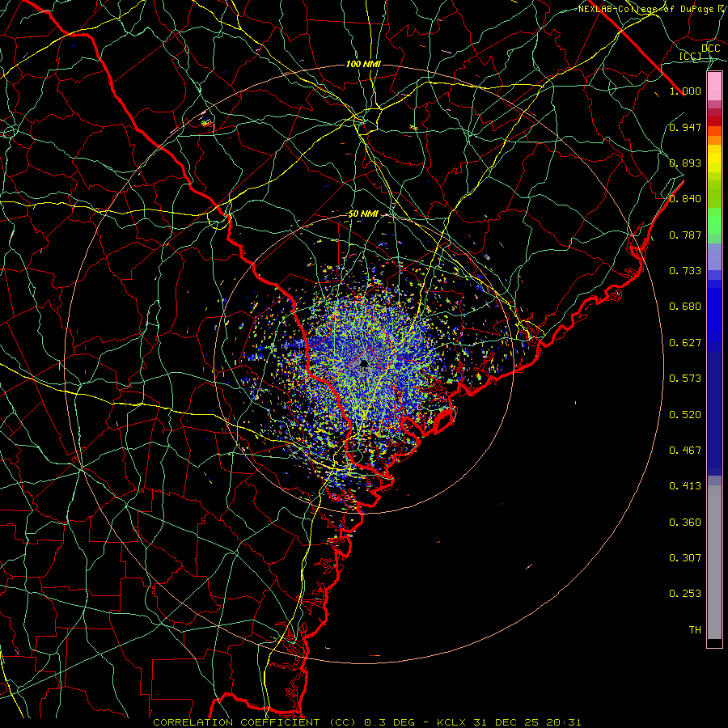728x728 pixels.
Task: Click the 0.573 scale value
Action: tap(685, 378)
